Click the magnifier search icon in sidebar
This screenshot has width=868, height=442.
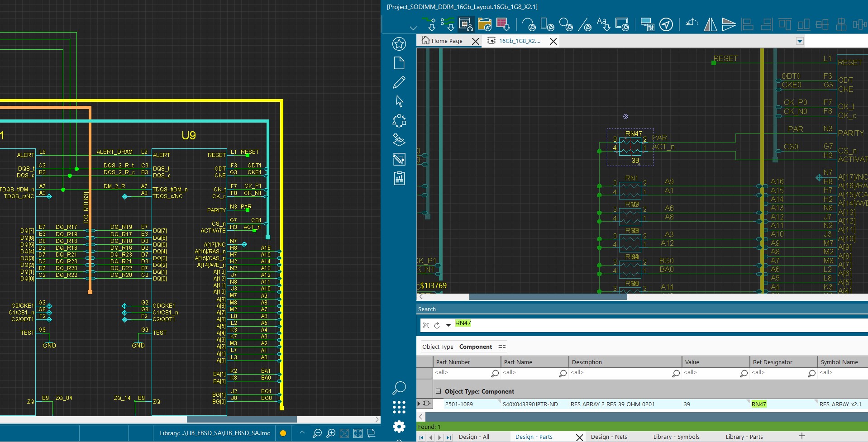pyautogui.click(x=399, y=388)
